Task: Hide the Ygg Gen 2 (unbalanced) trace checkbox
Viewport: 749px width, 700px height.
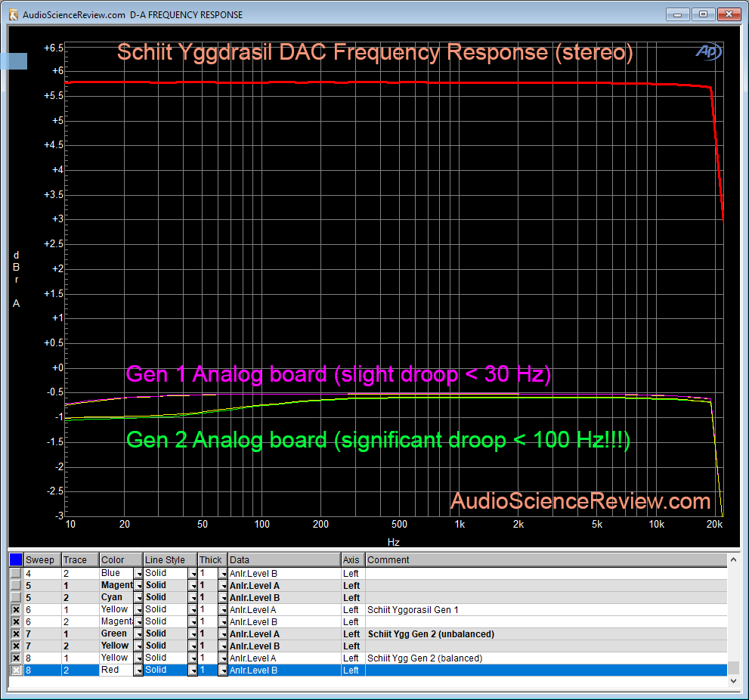Action: [16, 633]
